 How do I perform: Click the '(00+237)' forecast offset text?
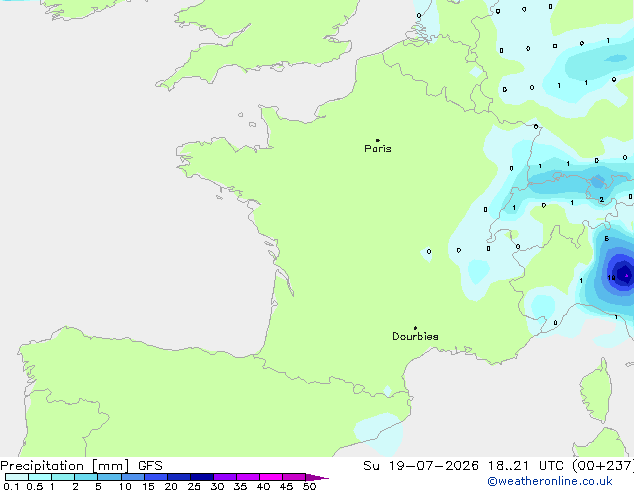[x=602, y=466]
